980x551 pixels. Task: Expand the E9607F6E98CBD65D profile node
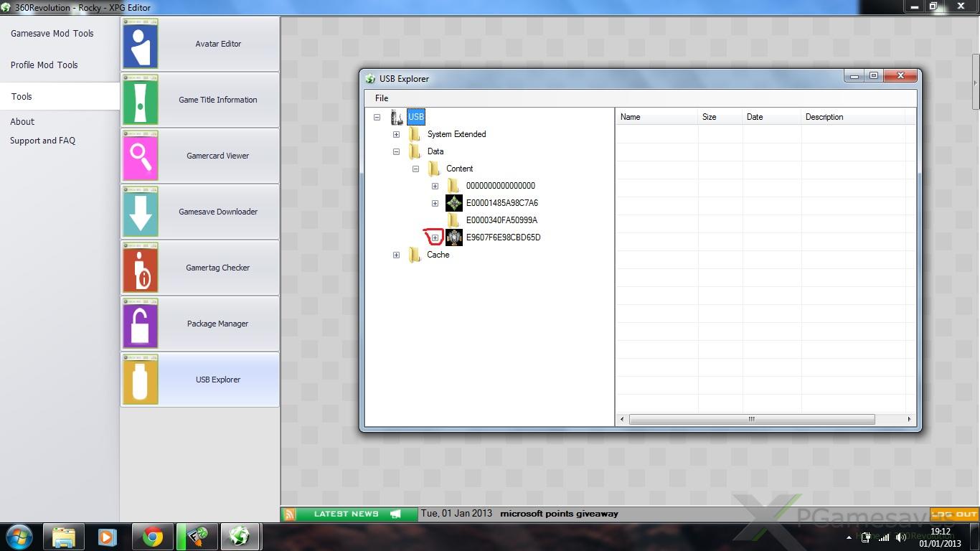click(x=435, y=237)
